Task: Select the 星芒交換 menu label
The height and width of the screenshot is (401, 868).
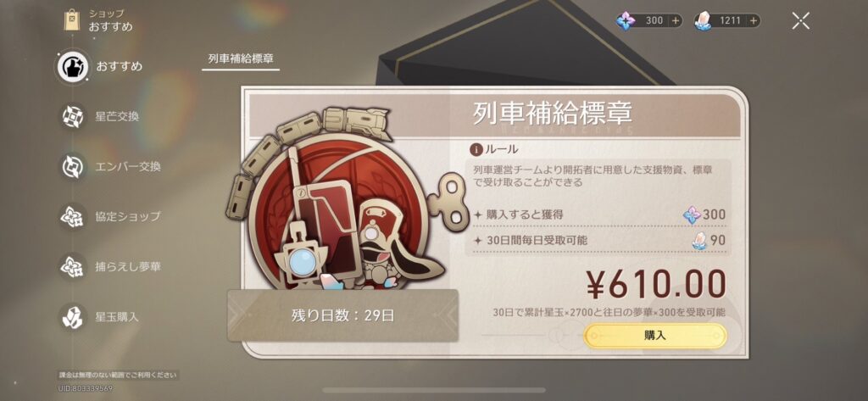Action: click(x=117, y=117)
